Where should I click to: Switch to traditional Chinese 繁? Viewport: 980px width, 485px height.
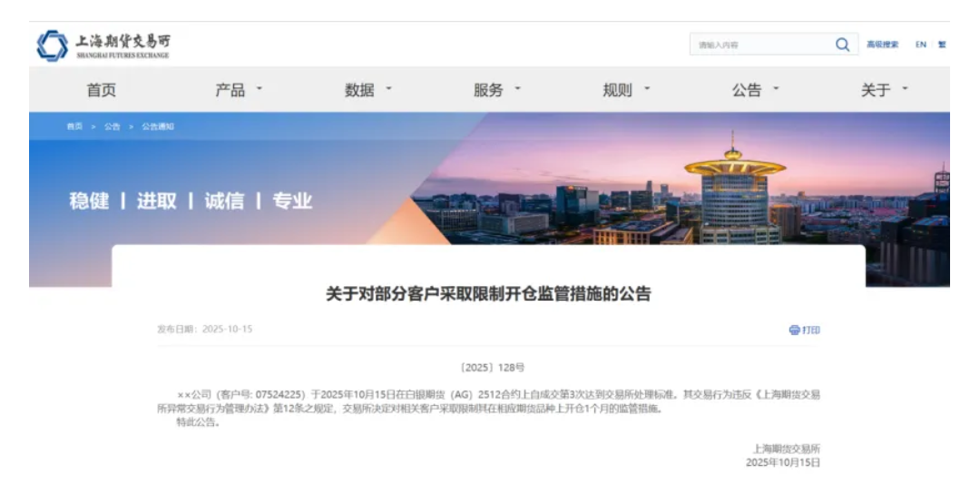942,45
